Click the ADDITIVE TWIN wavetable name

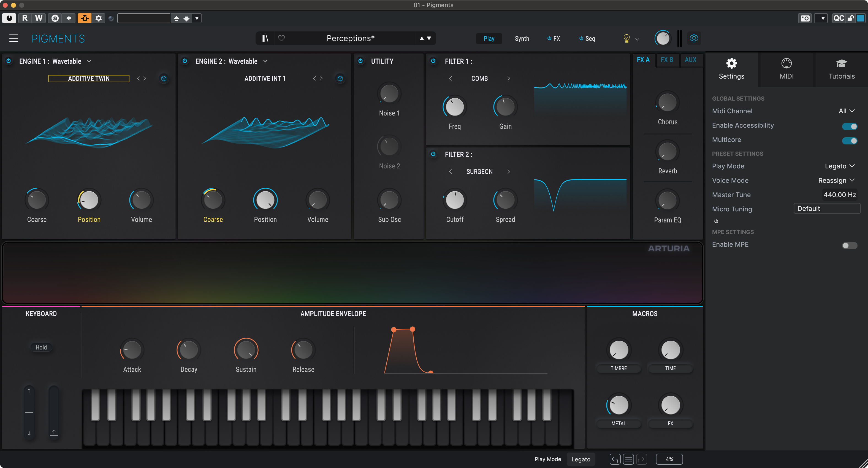pos(89,79)
